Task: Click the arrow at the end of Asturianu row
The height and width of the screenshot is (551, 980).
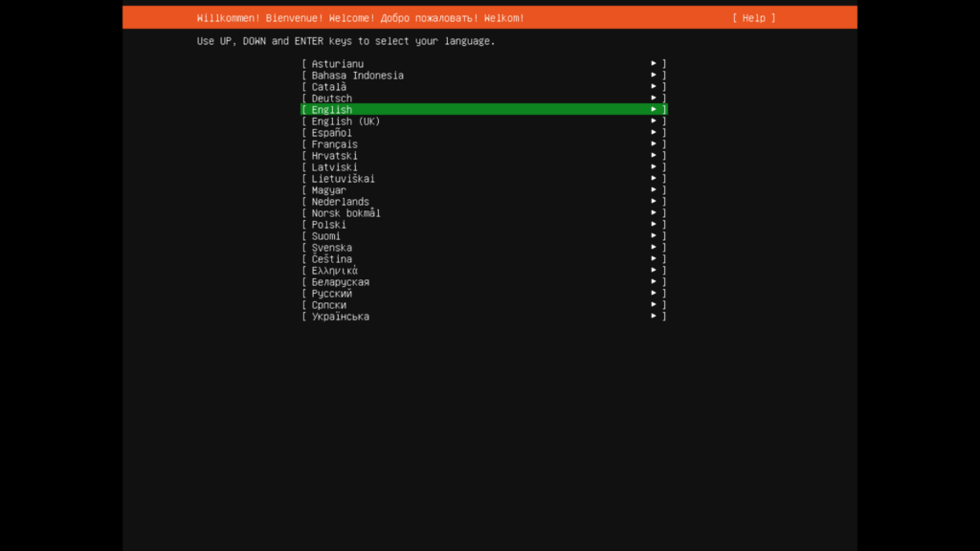Action: point(654,63)
